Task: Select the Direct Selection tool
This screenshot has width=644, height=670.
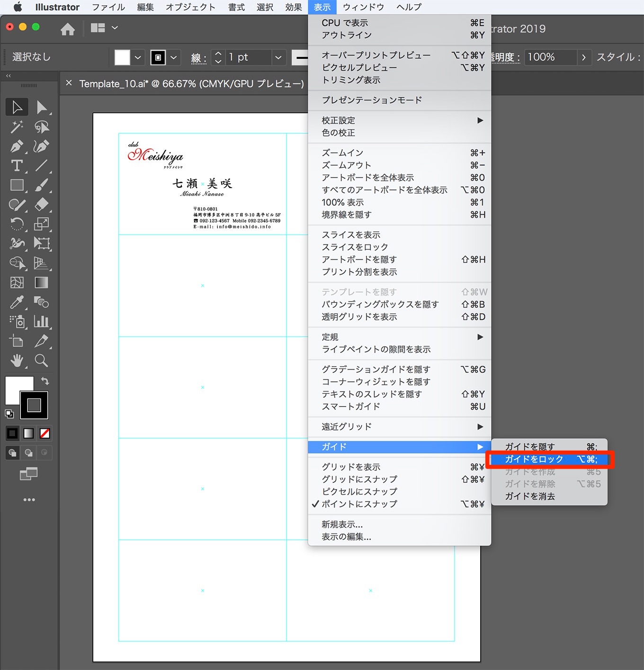Action: click(x=42, y=107)
